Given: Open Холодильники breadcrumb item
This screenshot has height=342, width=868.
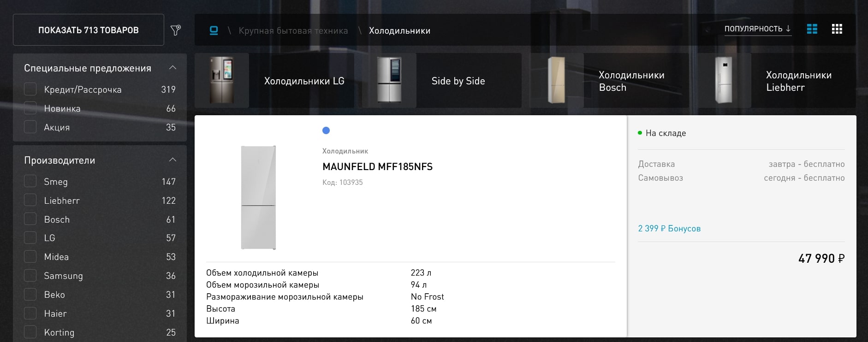Looking at the screenshot, I should click(x=399, y=31).
